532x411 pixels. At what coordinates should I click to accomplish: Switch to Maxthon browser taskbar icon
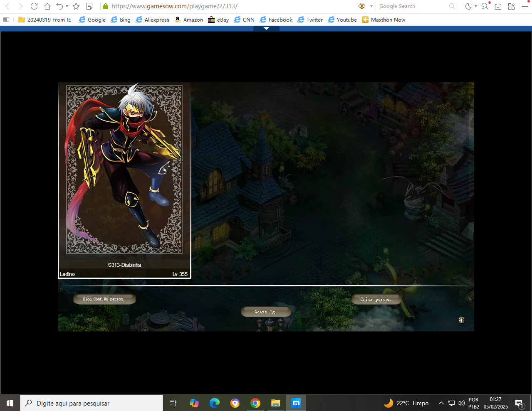(x=296, y=403)
